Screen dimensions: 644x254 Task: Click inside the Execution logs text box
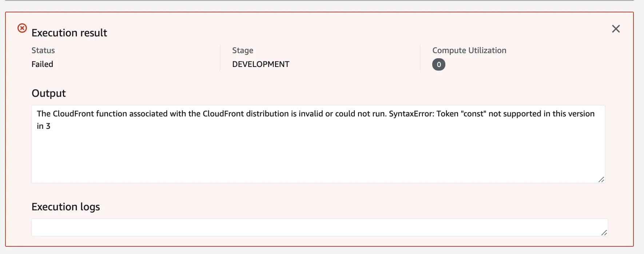319,227
